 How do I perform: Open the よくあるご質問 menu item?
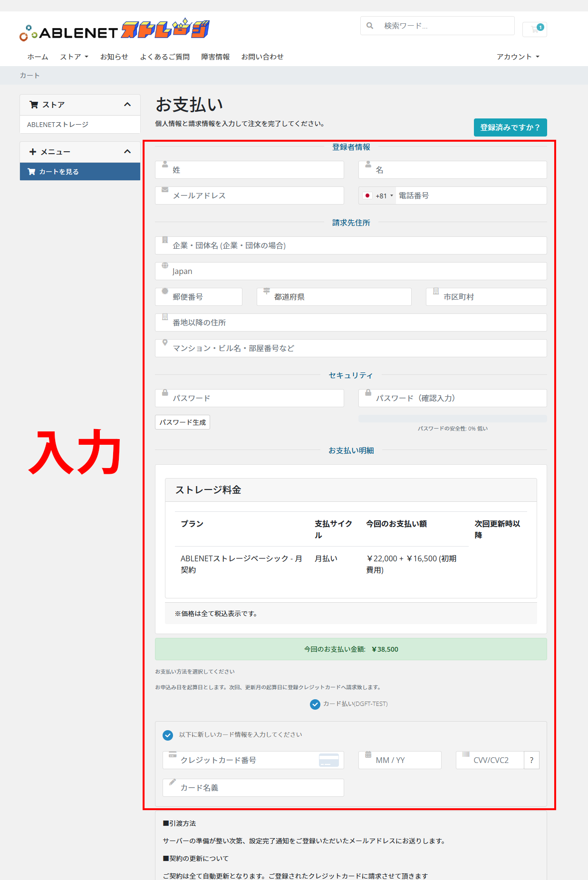tap(164, 57)
